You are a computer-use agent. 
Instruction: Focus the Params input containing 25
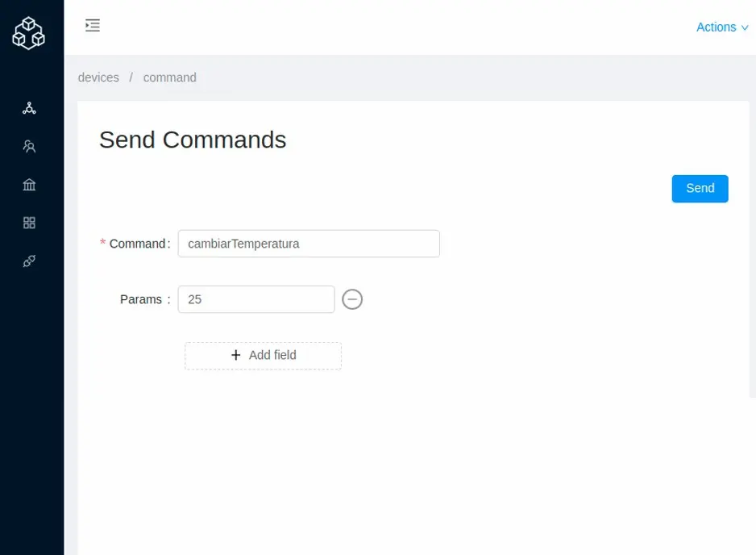click(255, 299)
